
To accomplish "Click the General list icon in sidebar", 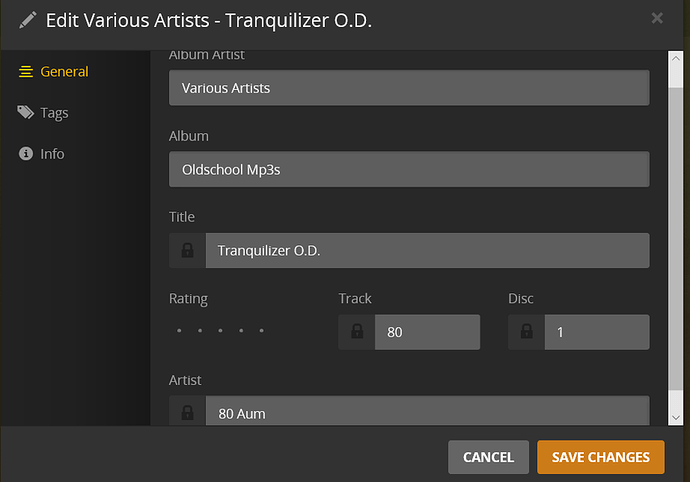I will pos(25,72).
